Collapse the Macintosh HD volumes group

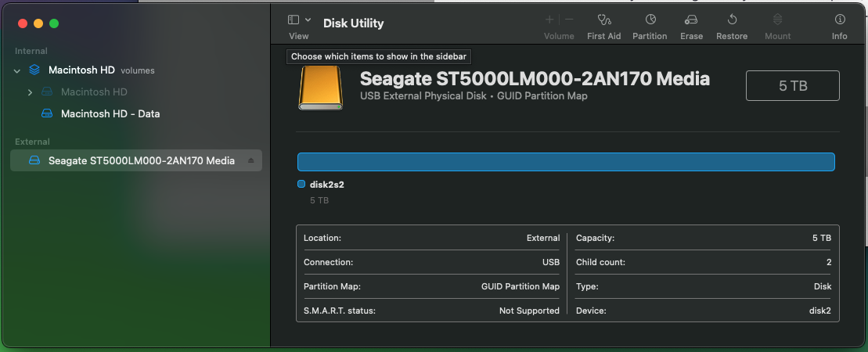click(17, 70)
